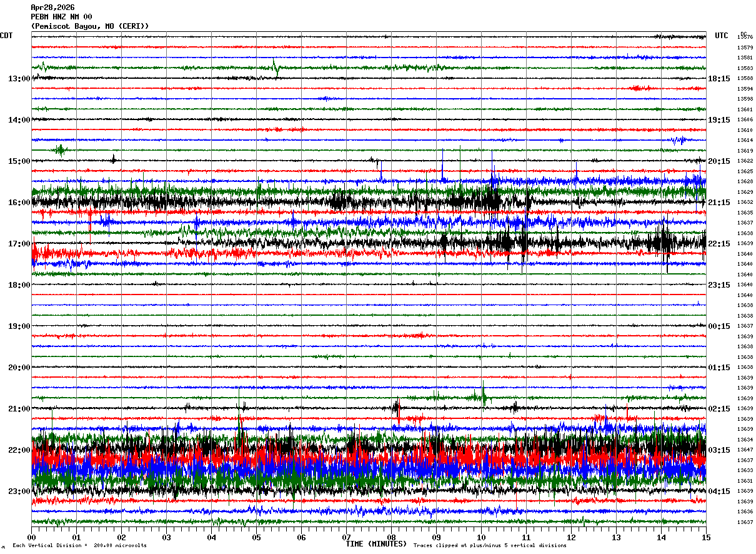756x554 pixels.
Task: Select the 14:00 CDT time label
Action: [19, 120]
